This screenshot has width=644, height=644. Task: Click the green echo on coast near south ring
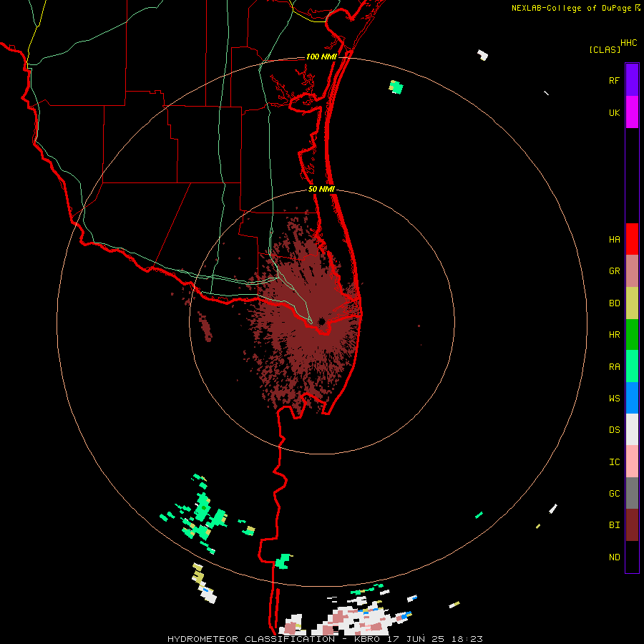[283, 561]
